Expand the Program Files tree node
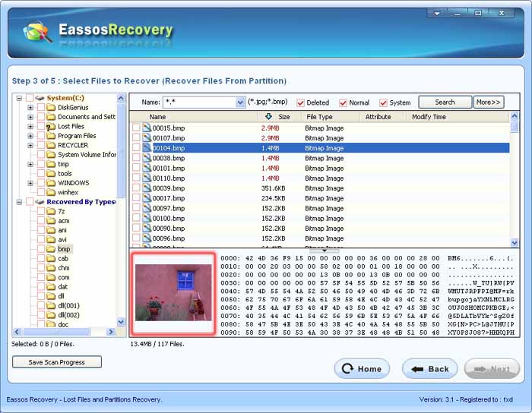532x413 pixels. (30, 136)
